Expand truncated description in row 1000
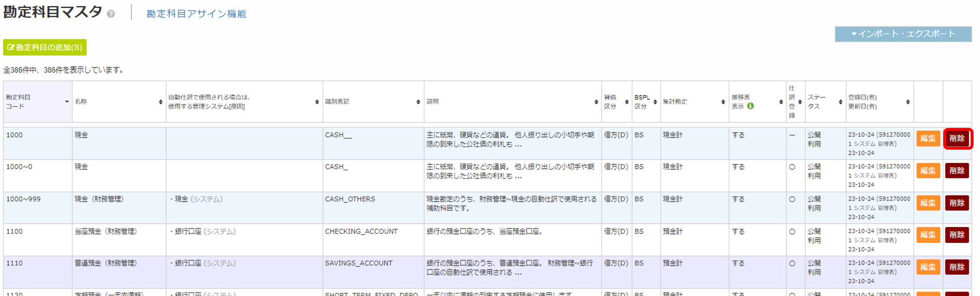The width and height of the screenshot is (980, 296). (x=518, y=145)
